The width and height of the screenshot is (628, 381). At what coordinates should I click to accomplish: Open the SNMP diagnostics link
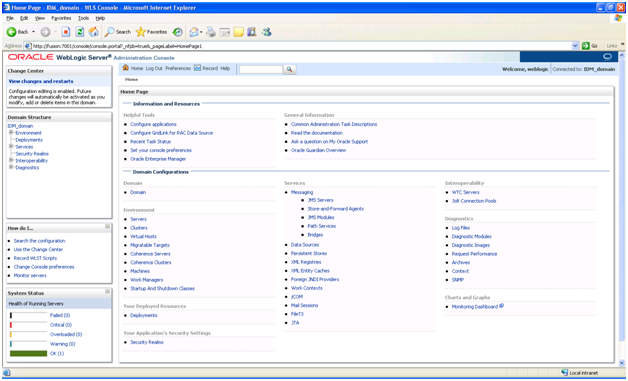coord(458,280)
